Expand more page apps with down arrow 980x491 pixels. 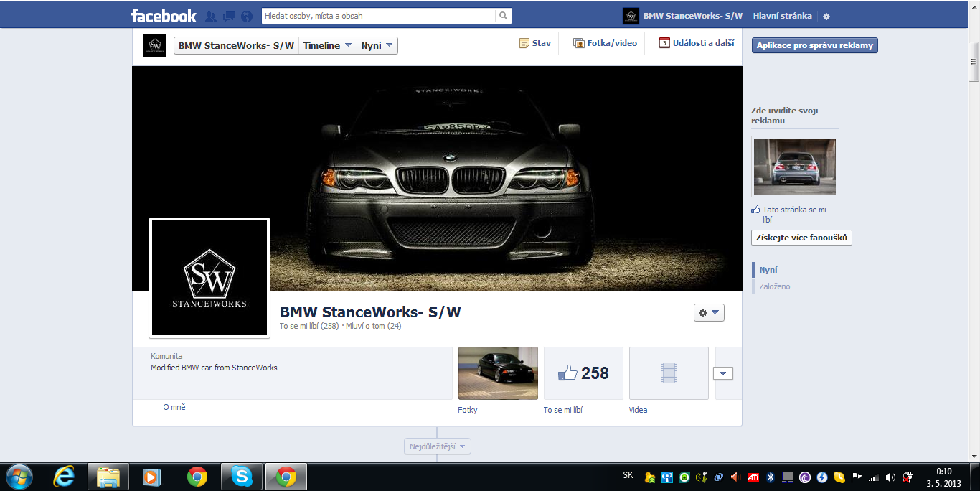723,373
